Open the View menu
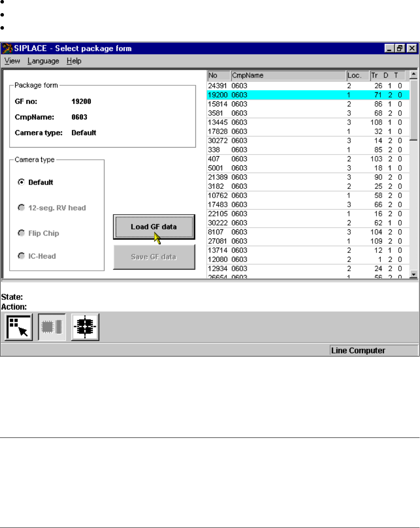The image size is (420, 528). (12, 61)
